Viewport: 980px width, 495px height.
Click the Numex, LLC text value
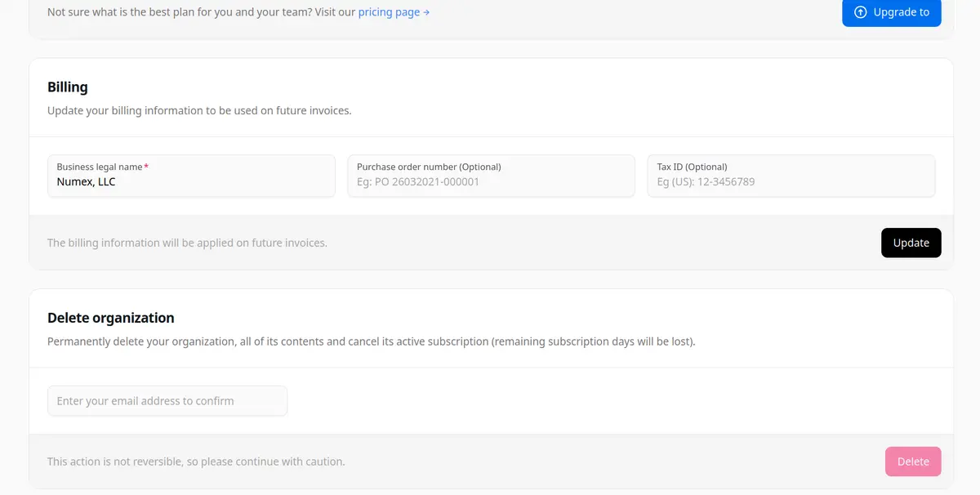(86, 182)
